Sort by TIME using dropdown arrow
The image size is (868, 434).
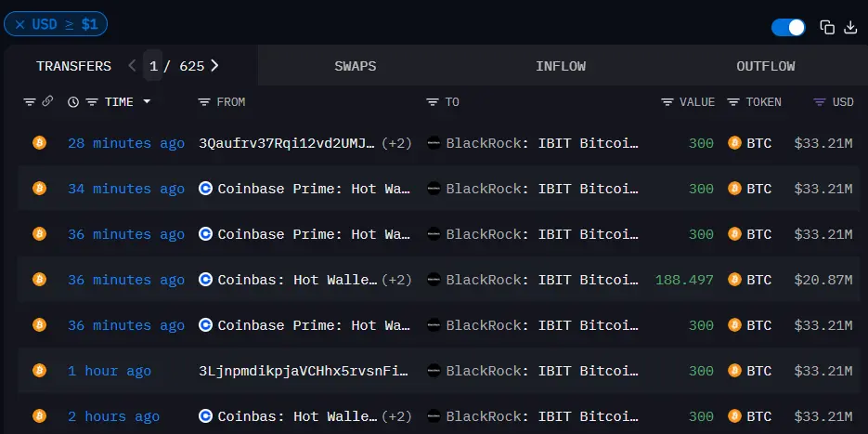click(x=147, y=102)
